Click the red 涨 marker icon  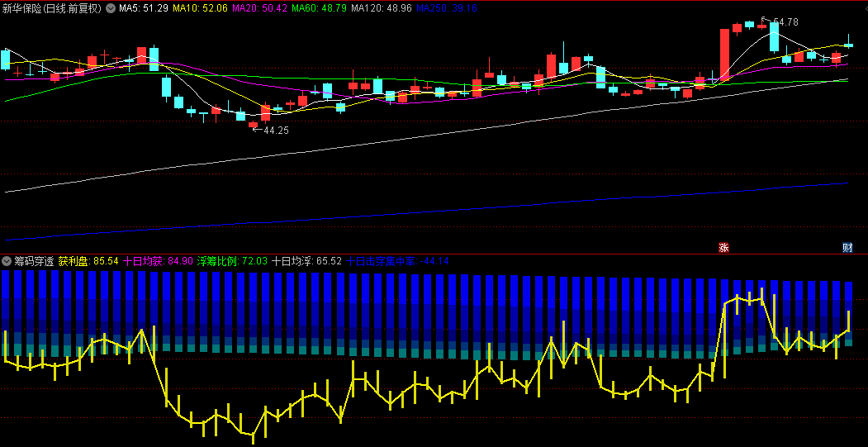723,248
